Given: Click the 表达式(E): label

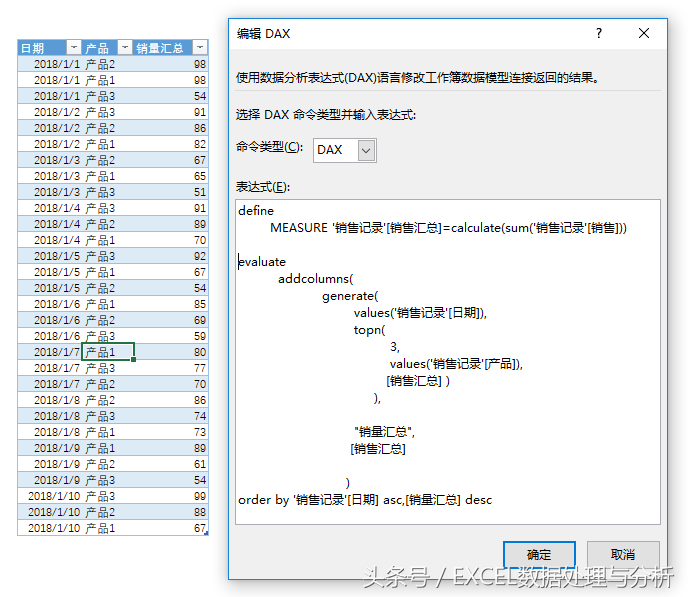Looking at the screenshot, I should [263, 187].
